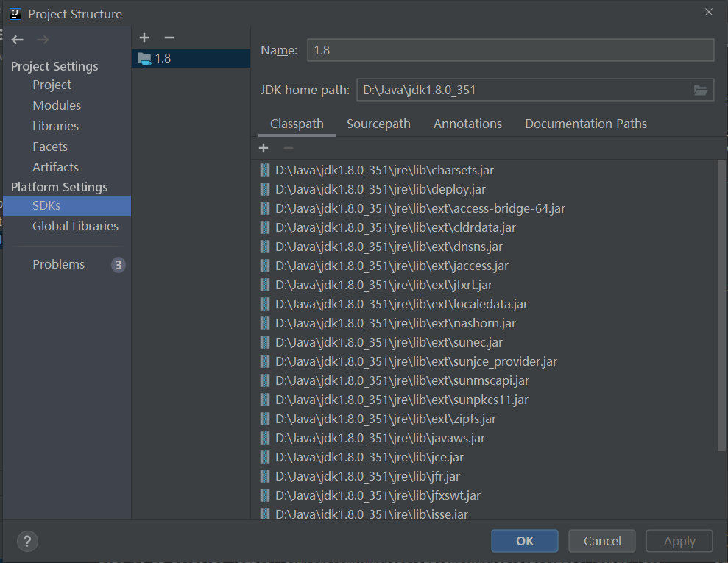Click the SDK Name input field
Viewport: 728px width, 563px height.
tap(510, 50)
